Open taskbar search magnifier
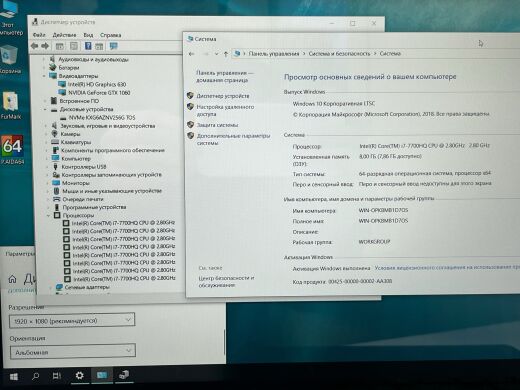The height and width of the screenshot is (390, 520). [x=35, y=376]
